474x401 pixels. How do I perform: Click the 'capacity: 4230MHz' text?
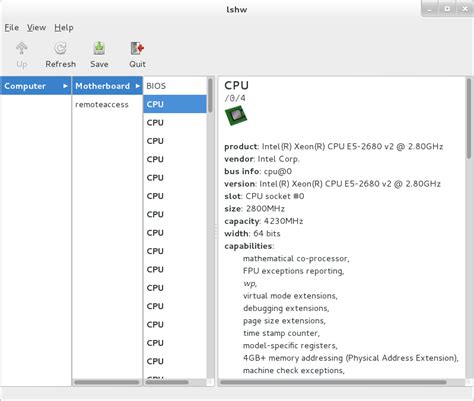(264, 221)
